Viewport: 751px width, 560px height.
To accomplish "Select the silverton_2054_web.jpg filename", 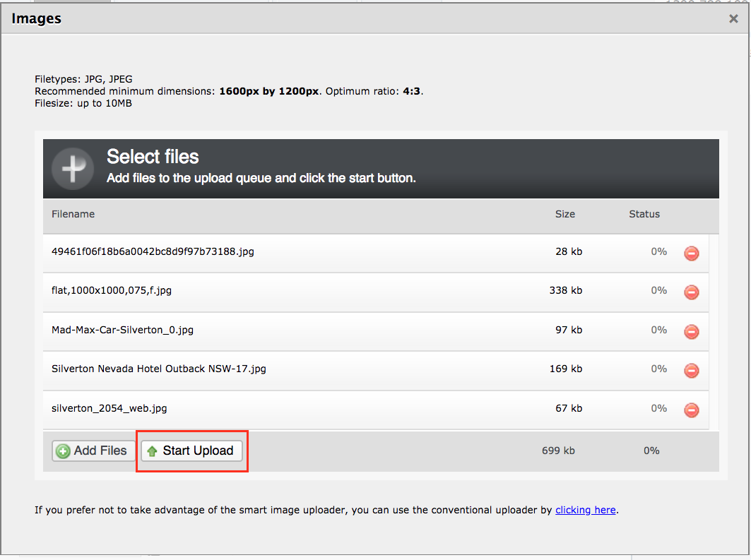I will [110, 408].
